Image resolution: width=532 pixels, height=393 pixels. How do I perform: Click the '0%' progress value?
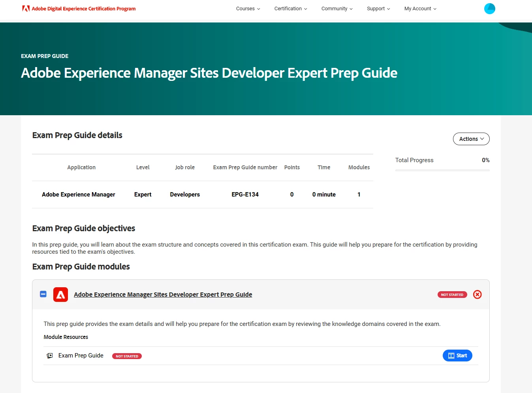[486, 160]
